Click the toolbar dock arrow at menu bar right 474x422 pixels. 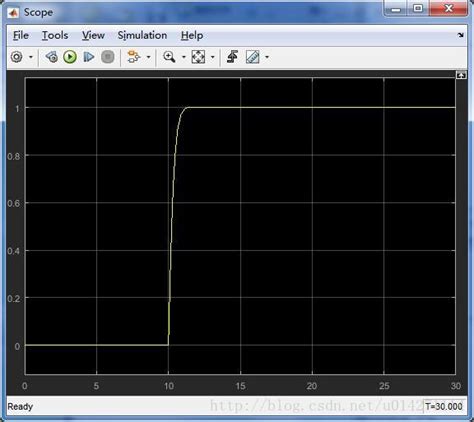[461, 35]
